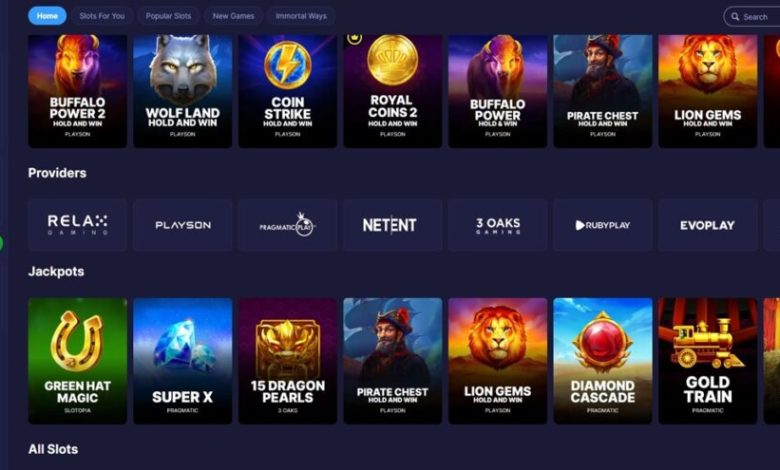Switch to the Home tab
Viewport: 780px width, 470px height.
tap(47, 16)
